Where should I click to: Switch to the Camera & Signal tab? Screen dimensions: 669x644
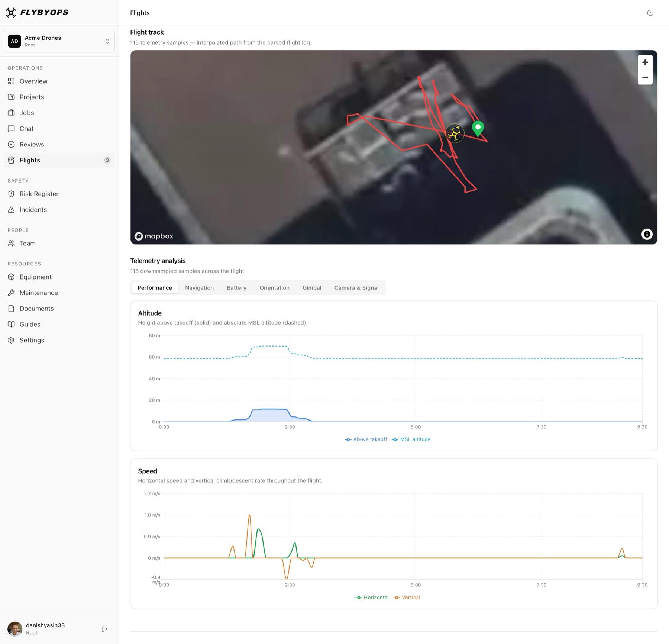pos(356,288)
